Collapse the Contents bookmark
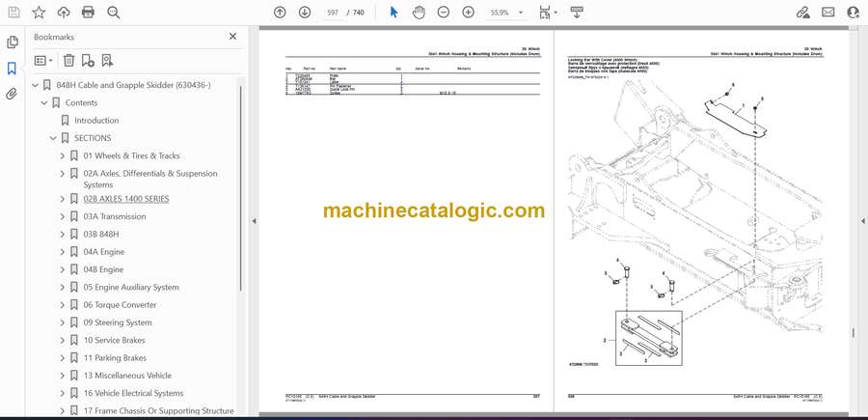This screenshot has height=420, width=868. point(44,103)
